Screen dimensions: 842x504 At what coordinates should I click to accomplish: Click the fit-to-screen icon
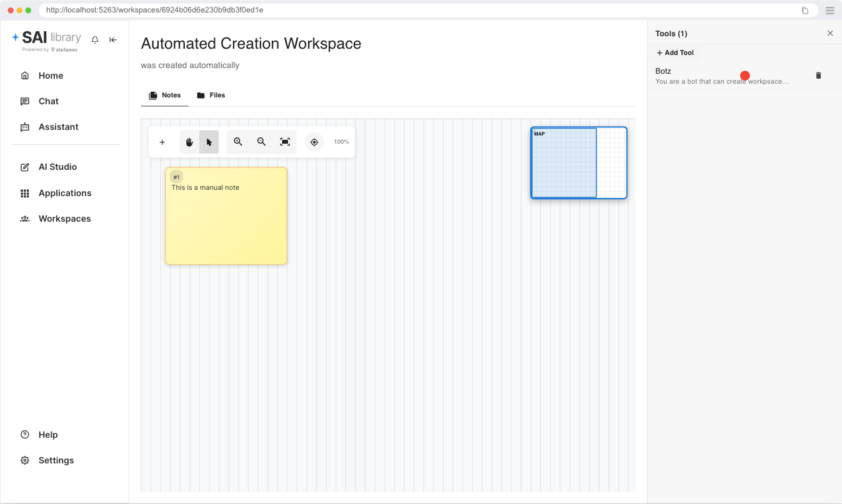(x=285, y=142)
